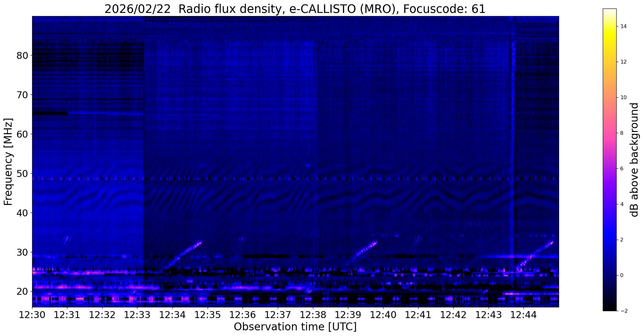Click the 12:40 time tick label

pyautogui.click(x=383, y=315)
